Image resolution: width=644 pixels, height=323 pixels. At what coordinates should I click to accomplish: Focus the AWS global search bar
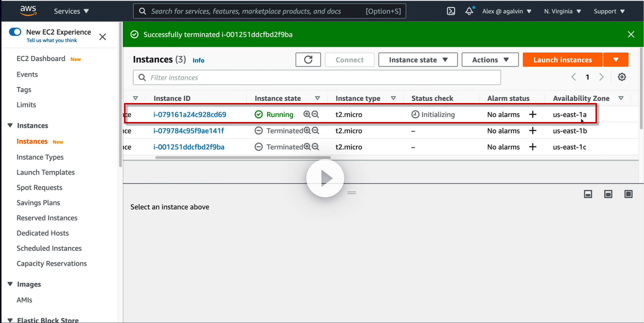(270, 11)
